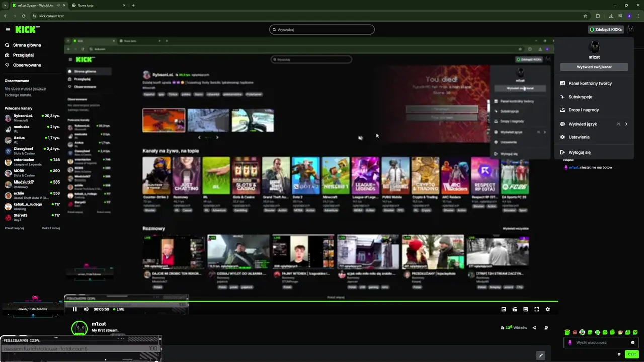Viewport: 644px width, 362px height.
Task: Open MORK channel in sidebar
Action: [32, 173]
